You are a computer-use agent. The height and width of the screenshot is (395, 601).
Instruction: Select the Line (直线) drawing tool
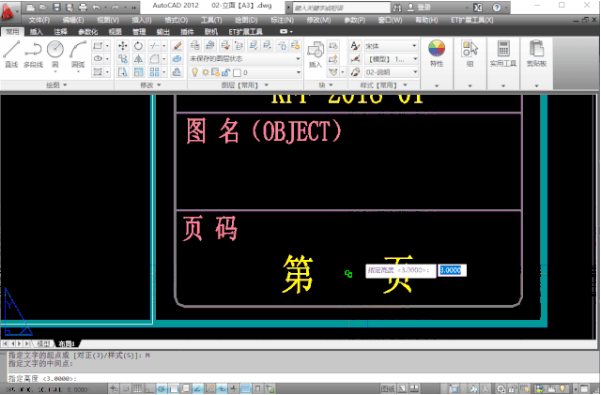(11, 54)
